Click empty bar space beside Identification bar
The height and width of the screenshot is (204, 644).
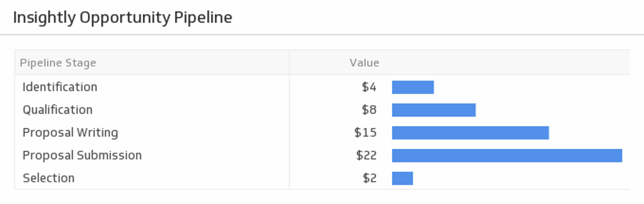(528, 87)
